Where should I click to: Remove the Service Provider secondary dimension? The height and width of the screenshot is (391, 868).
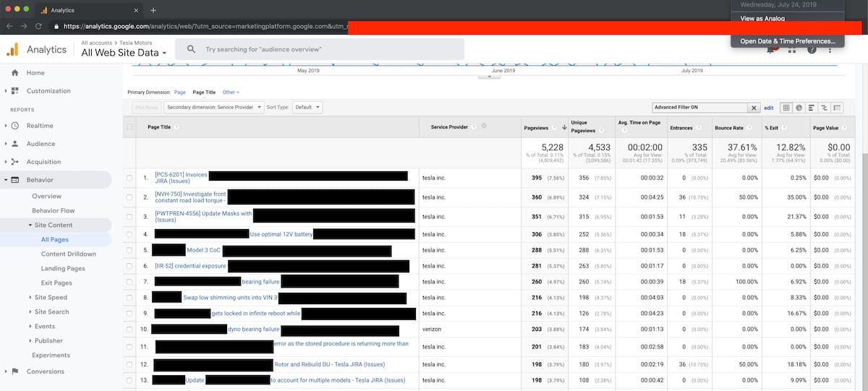(x=484, y=126)
